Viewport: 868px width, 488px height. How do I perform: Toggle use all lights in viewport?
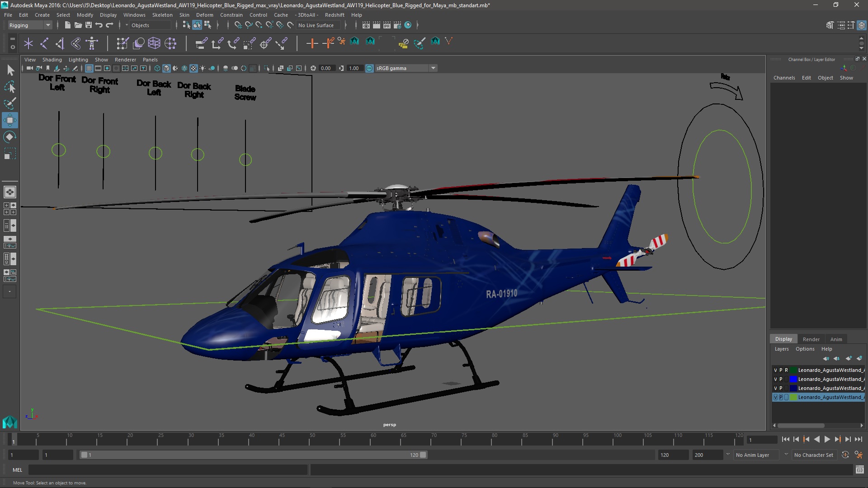(x=203, y=68)
